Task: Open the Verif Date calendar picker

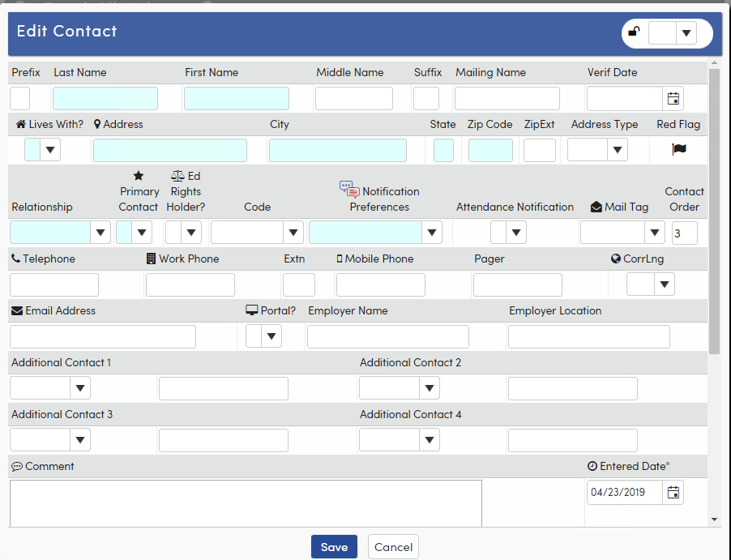Action: pyautogui.click(x=673, y=98)
